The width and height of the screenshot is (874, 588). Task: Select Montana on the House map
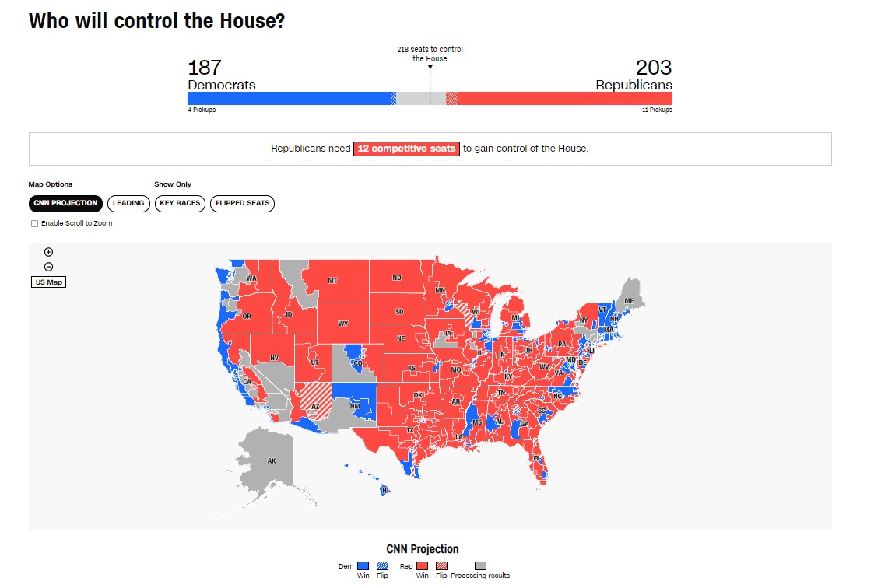tap(331, 282)
